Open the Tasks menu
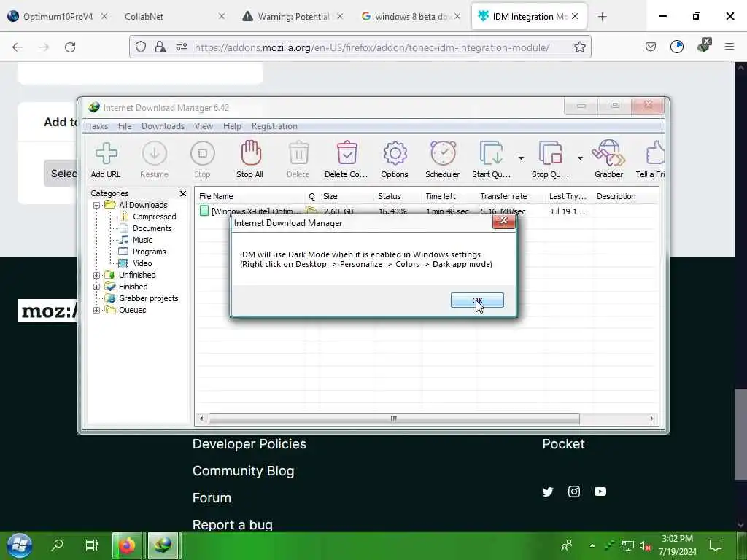Viewport: 747px width, 560px height. pyautogui.click(x=98, y=126)
